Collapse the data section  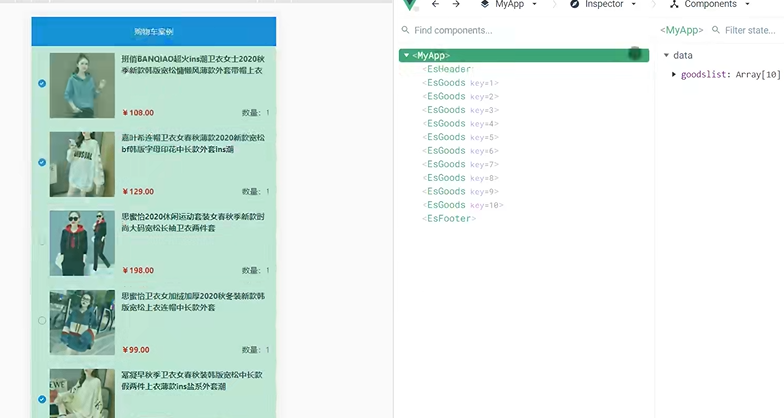666,55
